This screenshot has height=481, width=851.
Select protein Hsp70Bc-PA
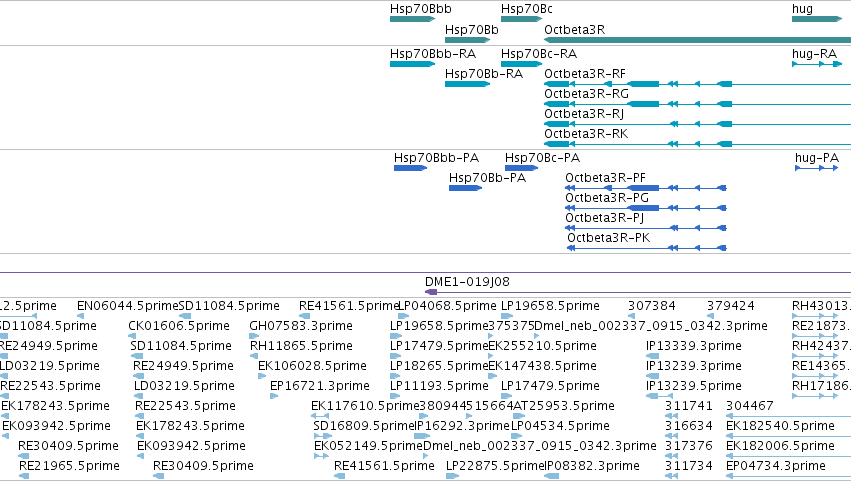tap(521, 168)
